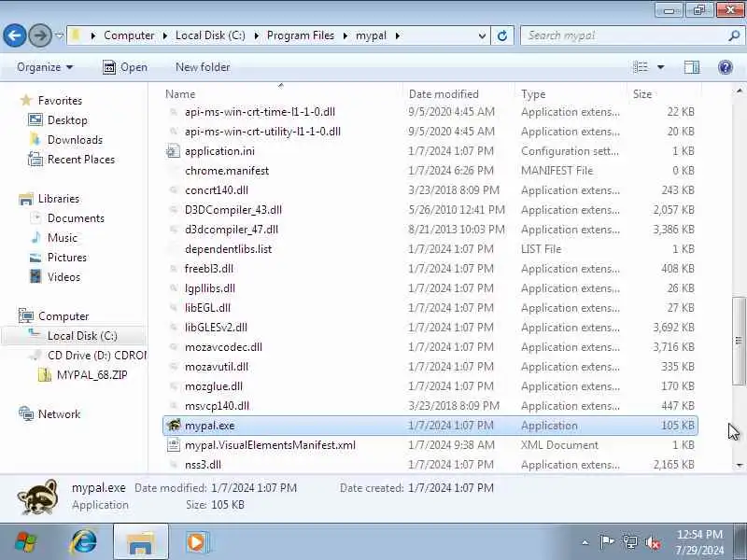Select mypal.VisualElementsManifest.xml file
This screenshot has height=560, width=747.
pos(270,445)
